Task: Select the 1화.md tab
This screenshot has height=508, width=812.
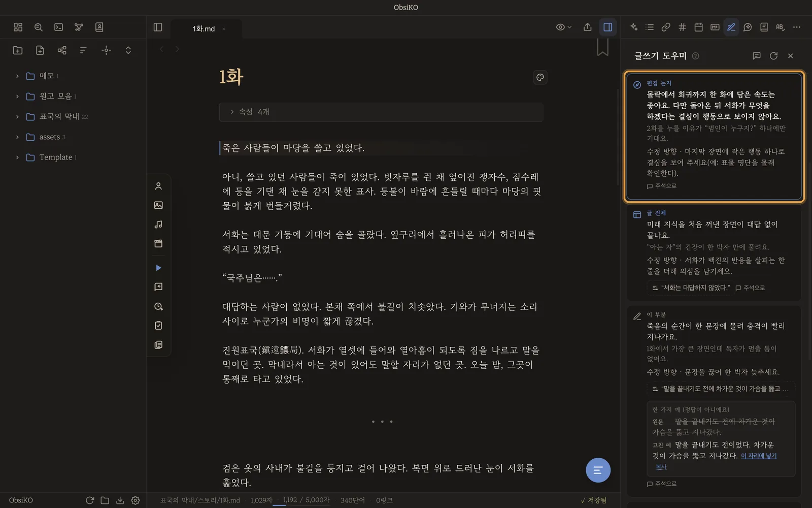Action: [204, 29]
